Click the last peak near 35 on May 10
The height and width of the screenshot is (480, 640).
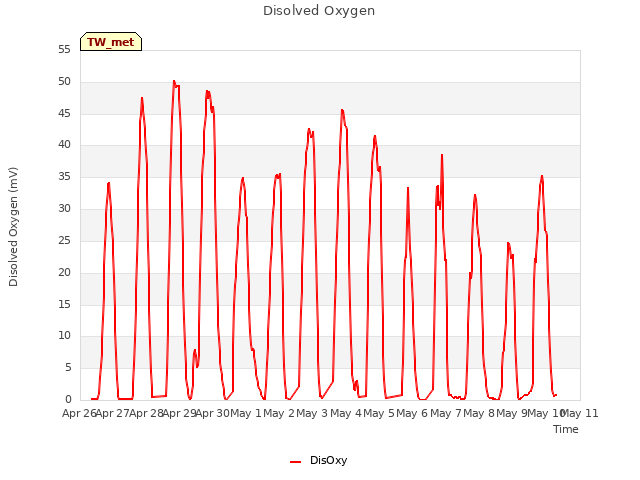542,176
